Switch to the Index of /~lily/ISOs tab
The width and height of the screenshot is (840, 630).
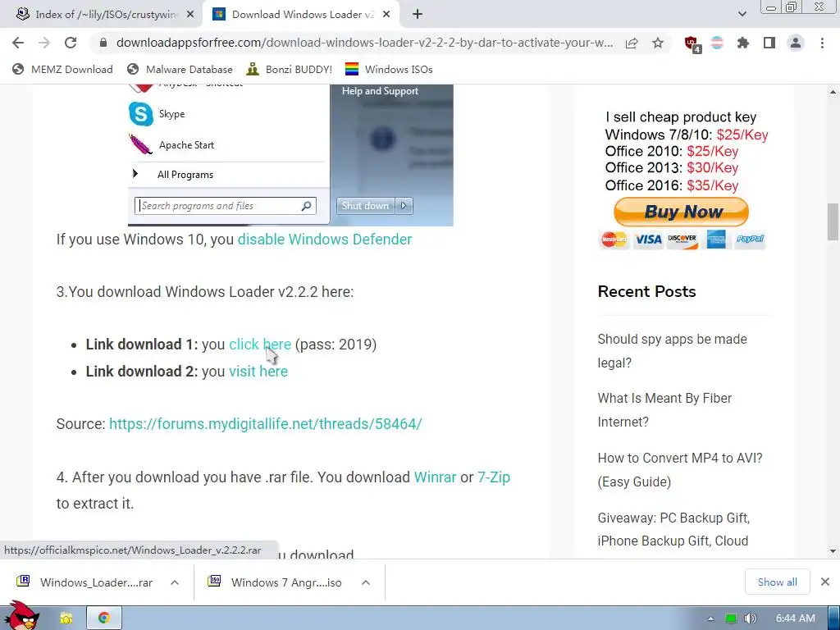(100, 15)
